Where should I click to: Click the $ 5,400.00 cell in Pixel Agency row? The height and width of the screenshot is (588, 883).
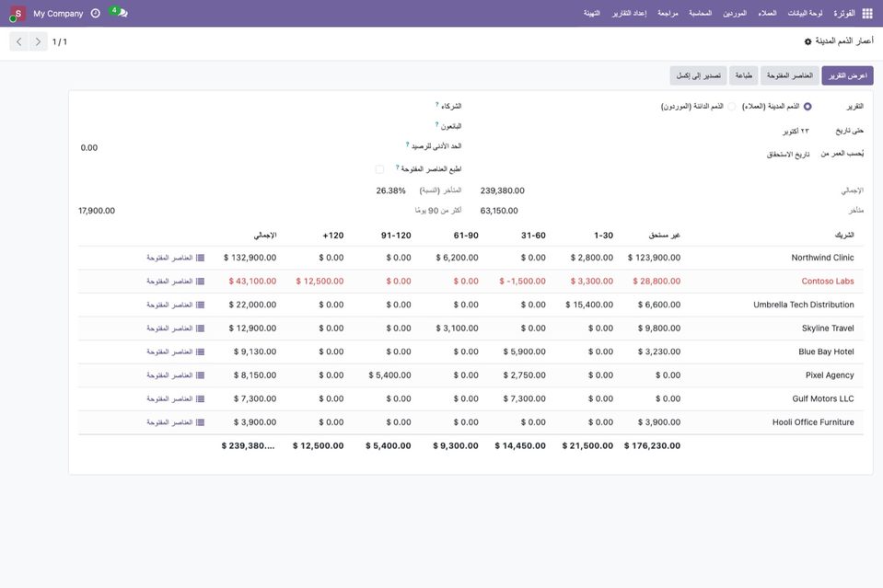[389, 375]
